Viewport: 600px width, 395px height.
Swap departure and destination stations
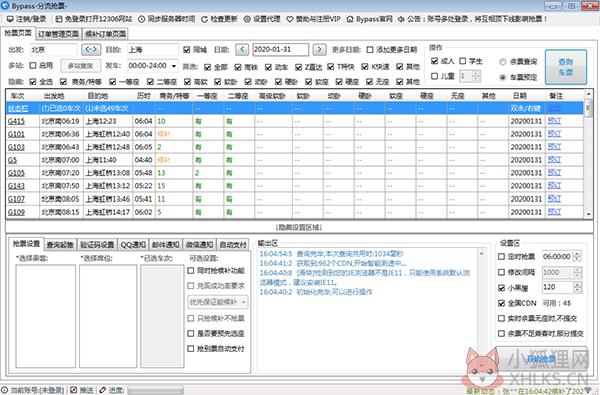(x=91, y=49)
